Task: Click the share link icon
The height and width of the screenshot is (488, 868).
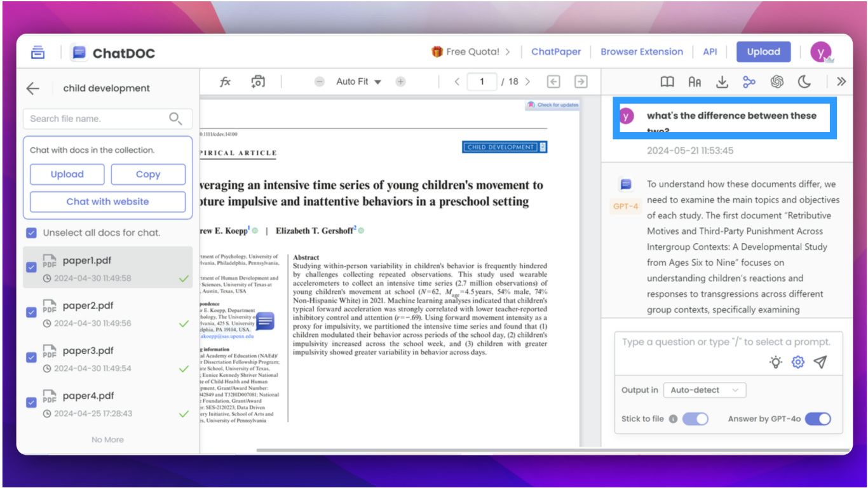Action: (749, 82)
